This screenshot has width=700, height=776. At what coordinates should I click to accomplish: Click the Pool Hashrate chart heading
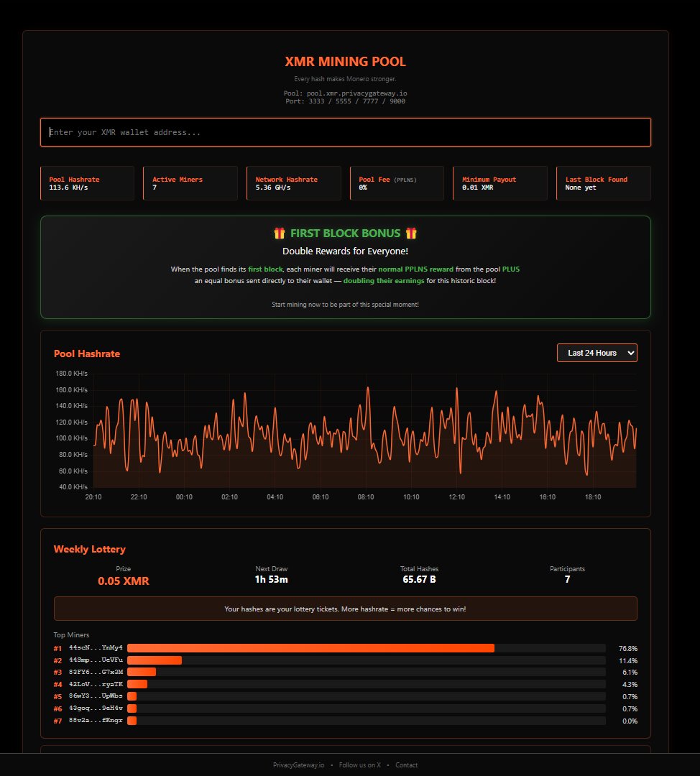[x=87, y=354]
